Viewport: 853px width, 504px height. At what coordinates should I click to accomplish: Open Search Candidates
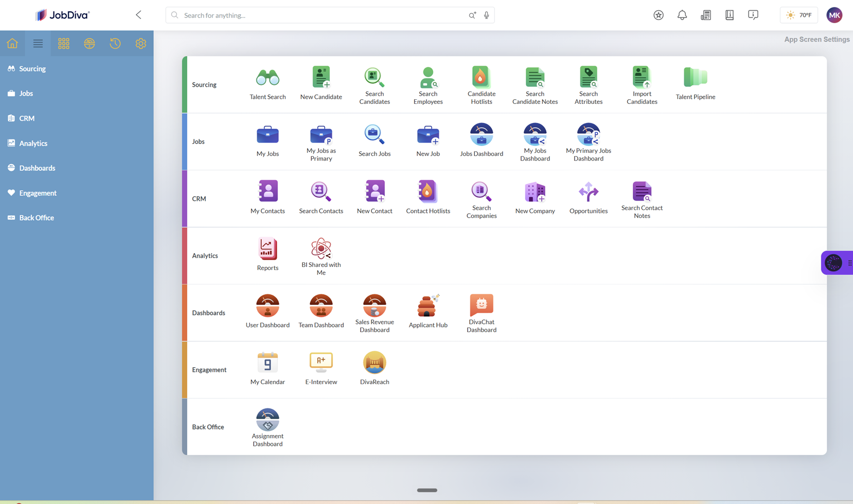click(x=375, y=85)
